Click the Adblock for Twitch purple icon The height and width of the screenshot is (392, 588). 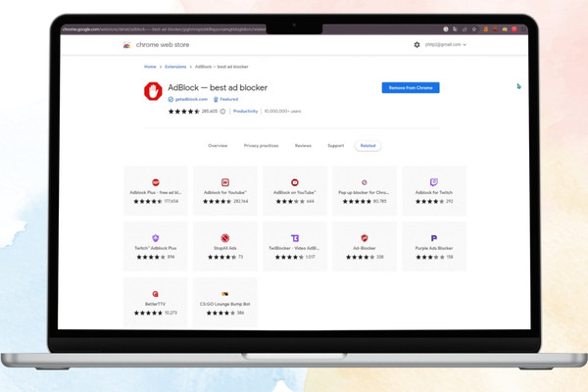click(434, 182)
